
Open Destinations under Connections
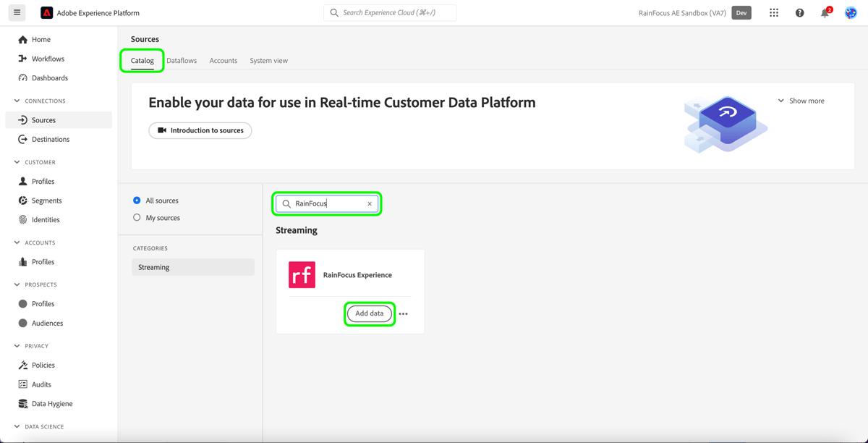[x=52, y=139]
